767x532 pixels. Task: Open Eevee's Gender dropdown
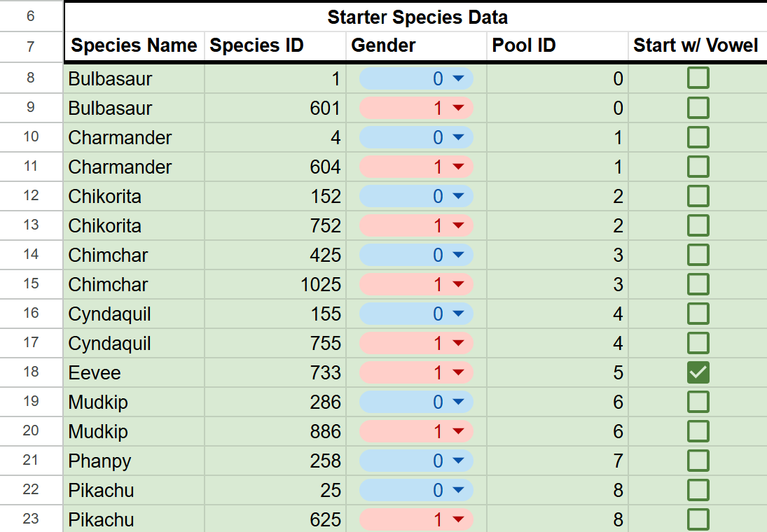pos(459,372)
